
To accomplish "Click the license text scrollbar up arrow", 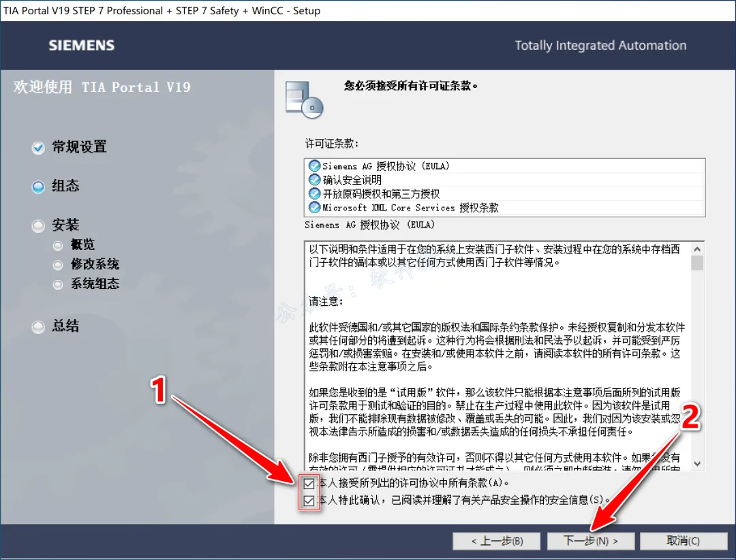I will click(x=698, y=249).
